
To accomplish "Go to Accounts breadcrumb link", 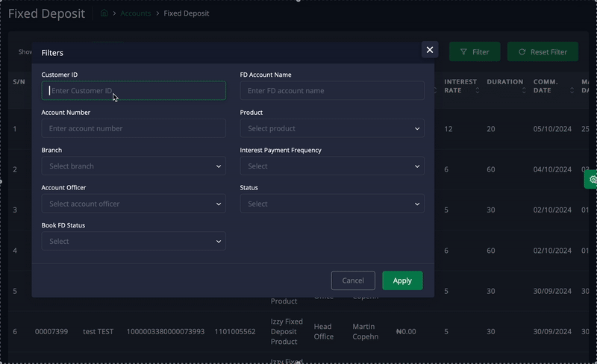I will pos(136,13).
